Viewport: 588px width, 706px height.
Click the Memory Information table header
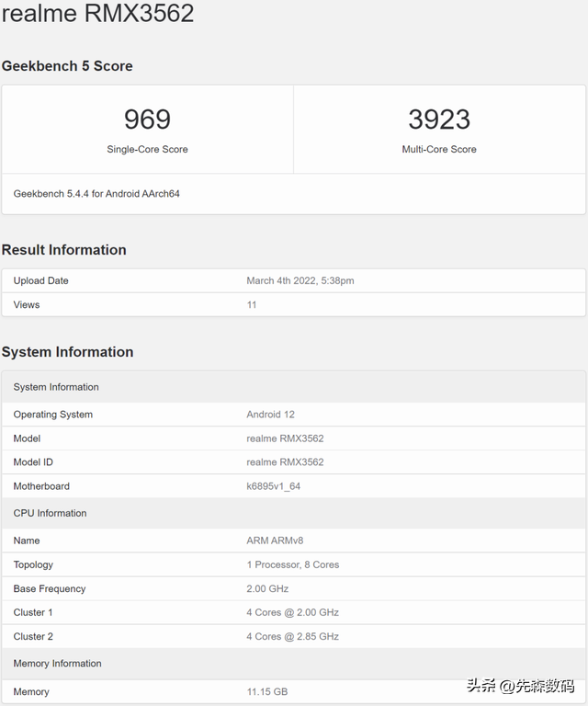(57, 663)
